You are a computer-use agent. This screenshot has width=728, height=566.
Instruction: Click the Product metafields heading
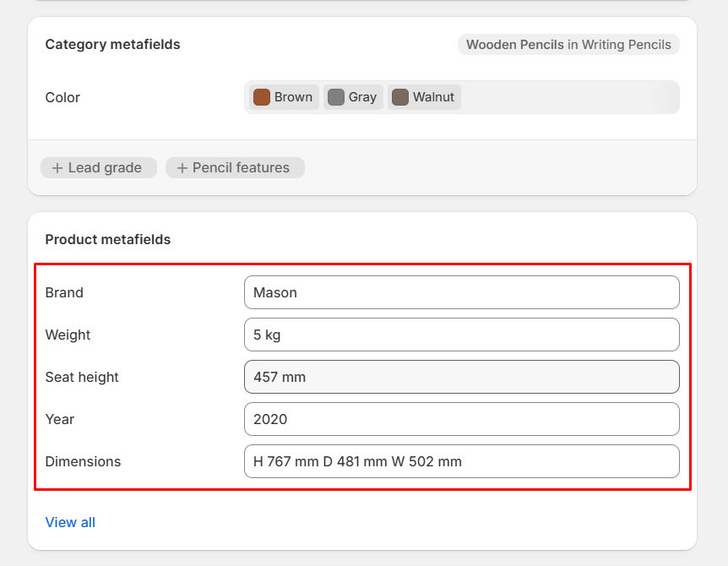pyautogui.click(x=107, y=239)
